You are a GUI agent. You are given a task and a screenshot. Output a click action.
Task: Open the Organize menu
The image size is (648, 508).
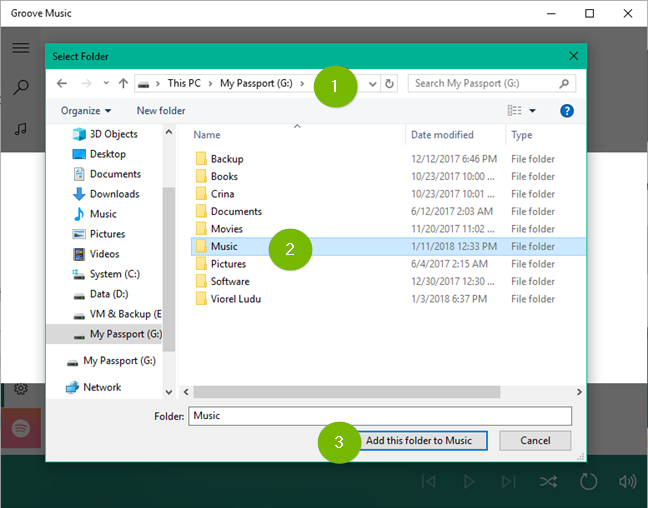click(86, 111)
